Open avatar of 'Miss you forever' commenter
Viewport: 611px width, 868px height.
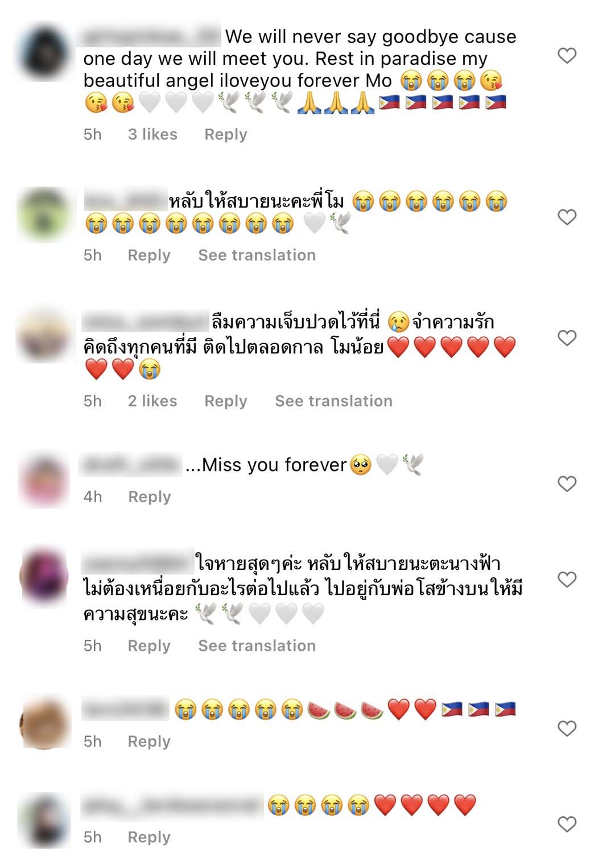click(45, 481)
